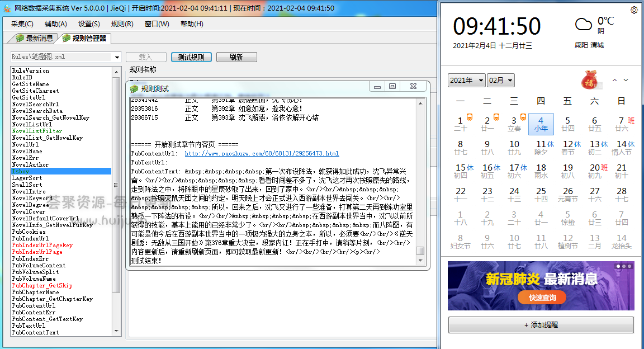The height and width of the screenshot is (349, 644).
Task: Select March 12 植树节 in calendar
Action: tap(567, 242)
